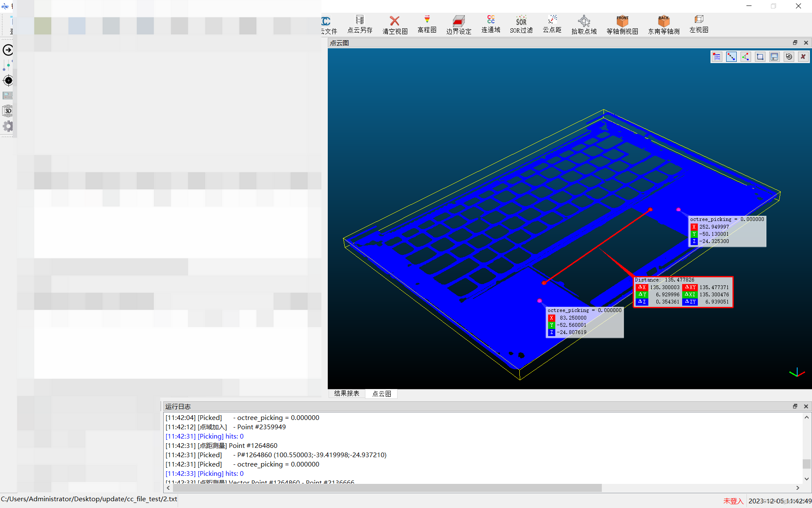Click the 未登入 login status text
Screen dimensions: 812x508
(x=733, y=501)
